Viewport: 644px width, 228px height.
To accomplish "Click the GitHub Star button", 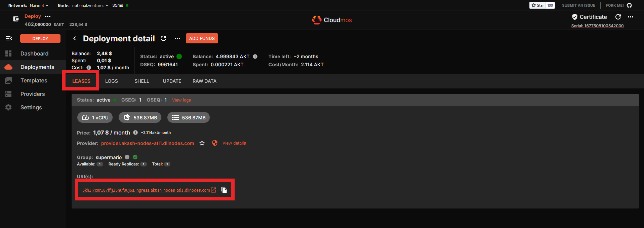I will click(538, 5).
